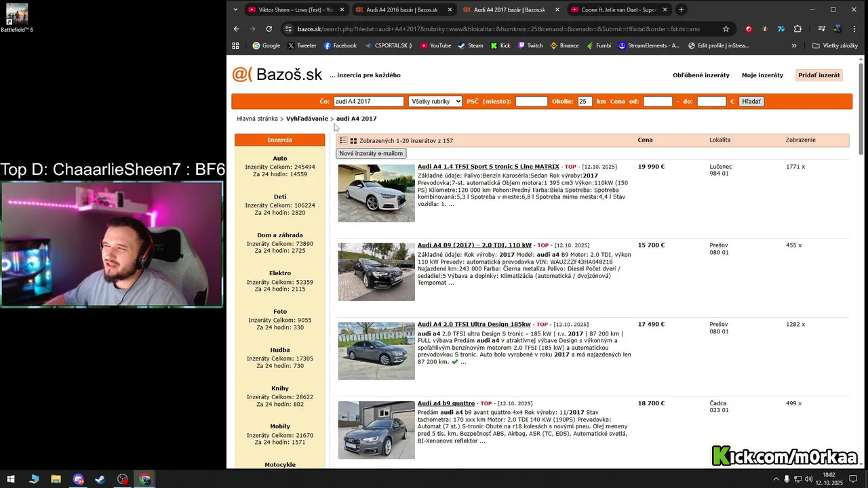Open the Všetky záložky bookmarks folder
868x488 pixels.
coord(835,45)
